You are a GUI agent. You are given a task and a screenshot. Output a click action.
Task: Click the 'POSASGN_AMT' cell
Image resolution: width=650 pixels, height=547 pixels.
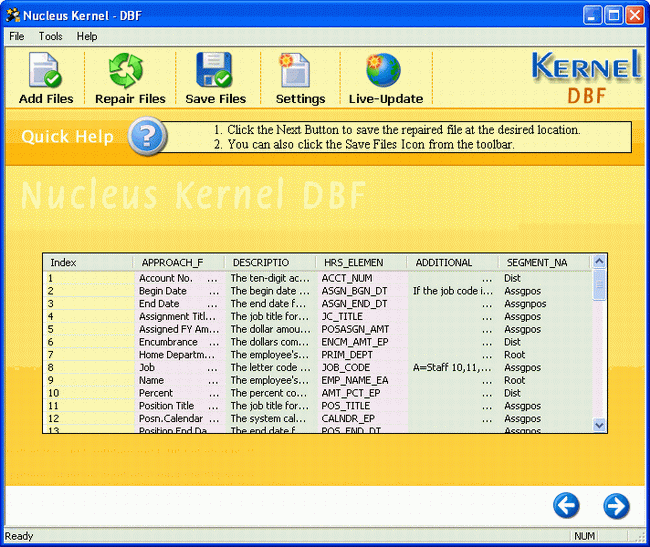(362, 329)
